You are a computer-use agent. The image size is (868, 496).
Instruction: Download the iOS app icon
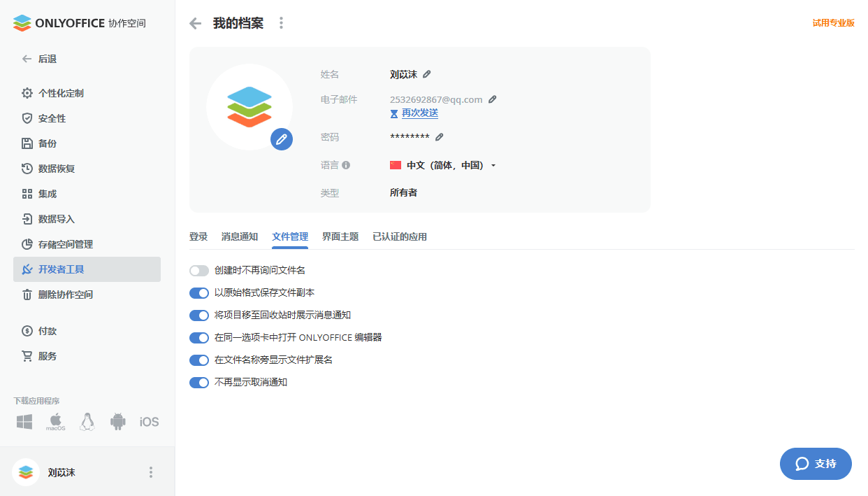149,422
